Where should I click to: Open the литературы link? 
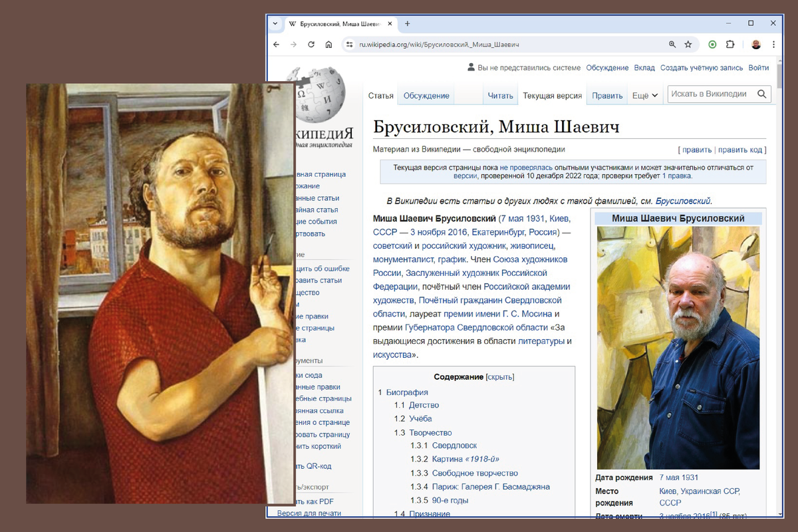click(541, 341)
